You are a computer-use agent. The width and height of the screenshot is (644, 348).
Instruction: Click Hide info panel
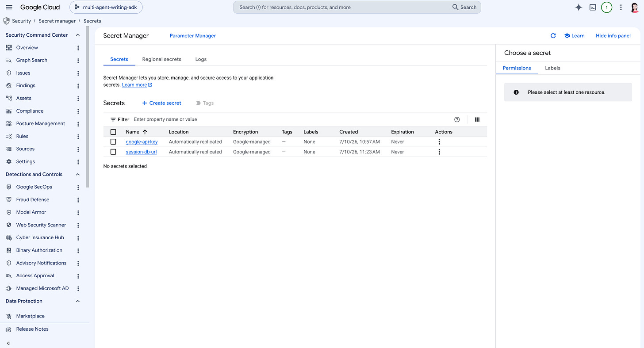click(613, 36)
